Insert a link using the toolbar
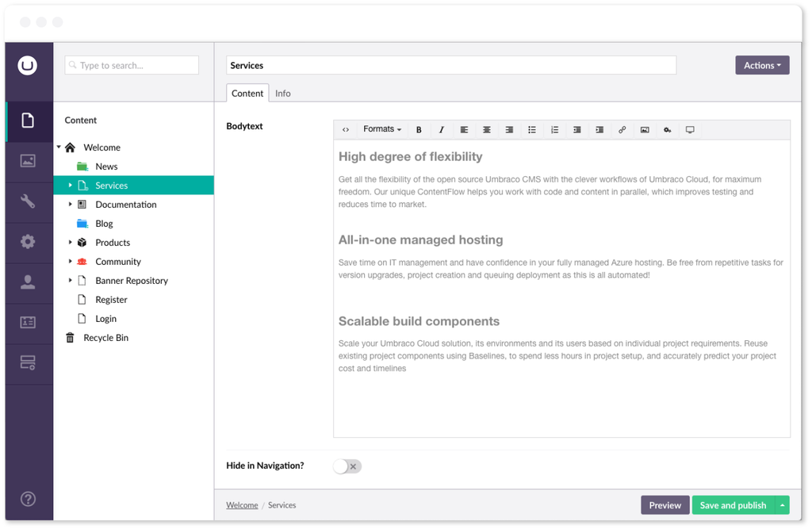812x529 pixels. [622, 130]
